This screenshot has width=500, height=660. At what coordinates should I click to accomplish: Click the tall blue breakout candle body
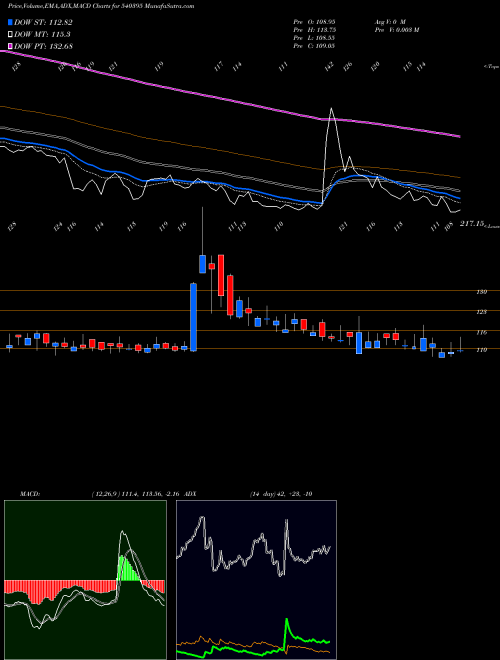(x=193, y=317)
